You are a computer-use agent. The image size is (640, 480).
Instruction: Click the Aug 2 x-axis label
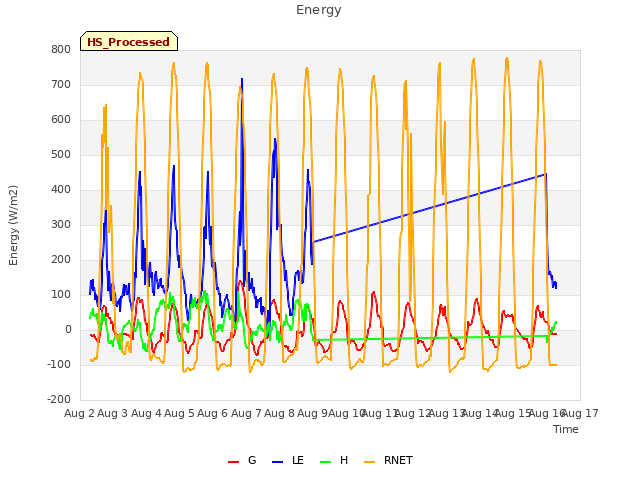[79, 413]
